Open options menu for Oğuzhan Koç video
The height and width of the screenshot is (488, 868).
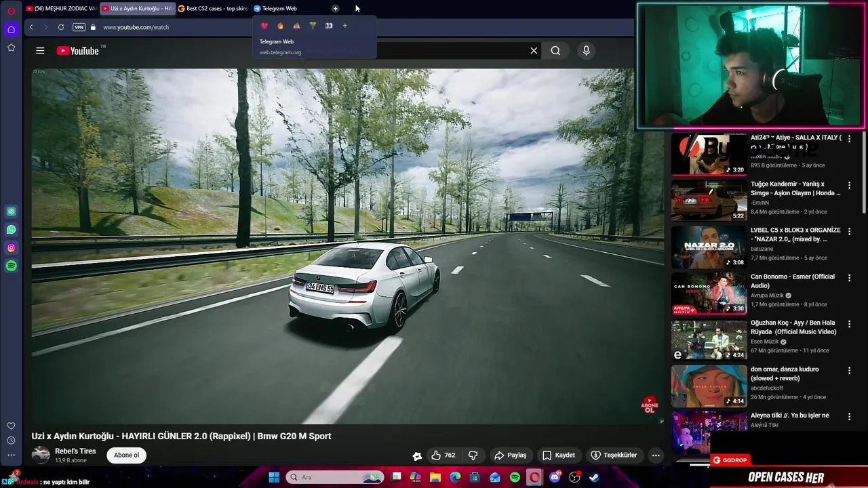pos(849,324)
